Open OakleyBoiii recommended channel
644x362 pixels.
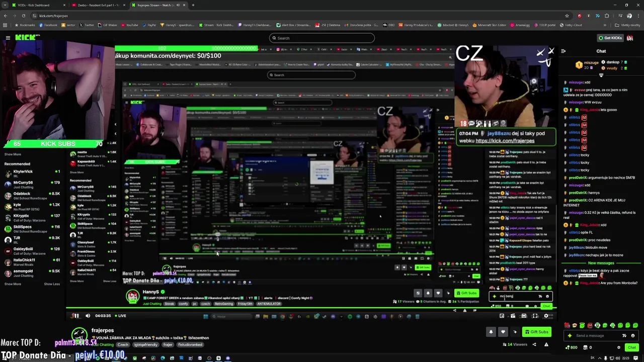[32, 251]
